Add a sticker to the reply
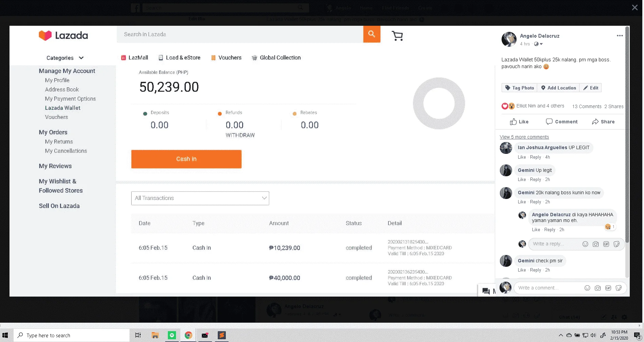The height and width of the screenshot is (342, 644). tap(617, 244)
